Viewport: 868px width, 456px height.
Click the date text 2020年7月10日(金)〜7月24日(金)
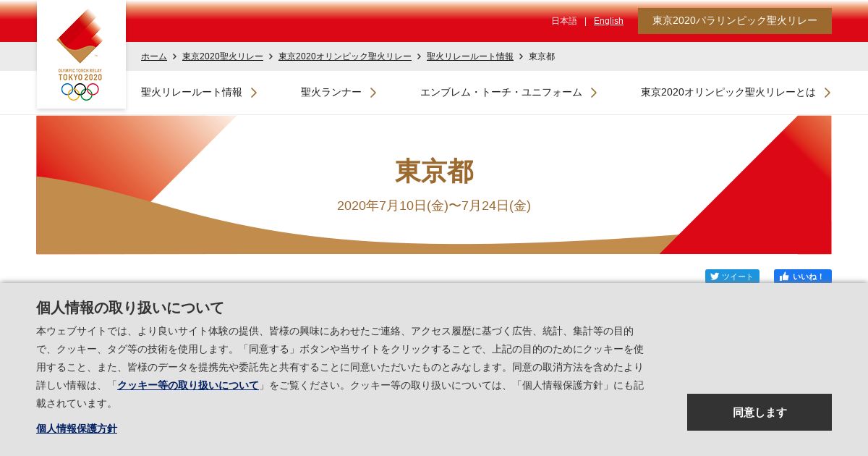click(434, 206)
